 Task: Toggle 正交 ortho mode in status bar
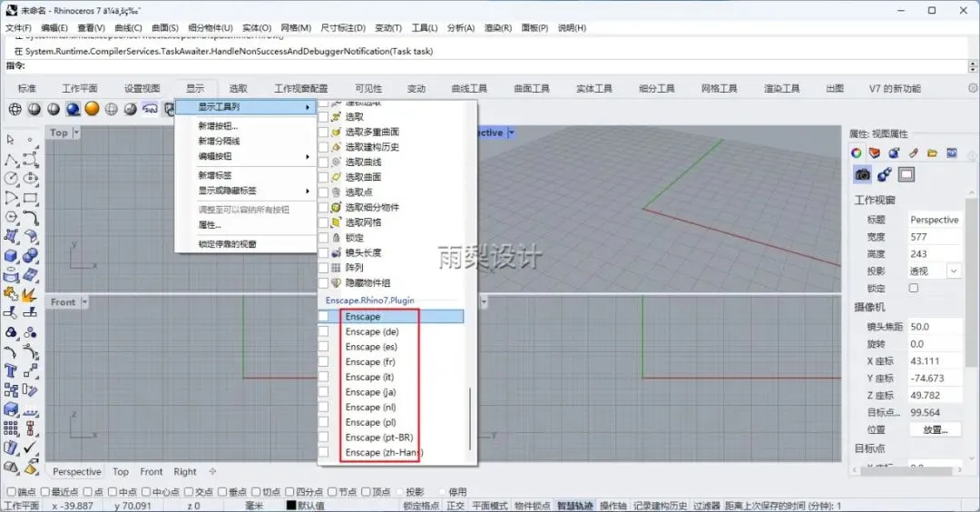456,506
